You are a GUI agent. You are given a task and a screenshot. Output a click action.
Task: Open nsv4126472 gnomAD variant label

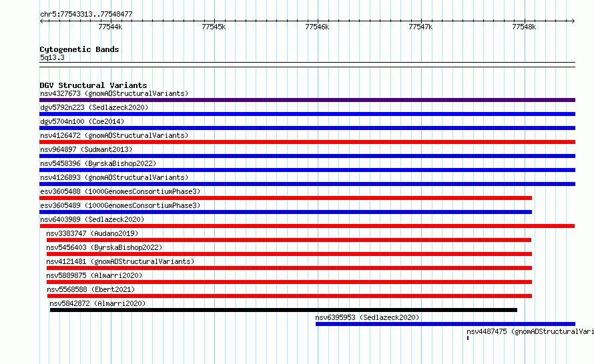pos(114,135)
